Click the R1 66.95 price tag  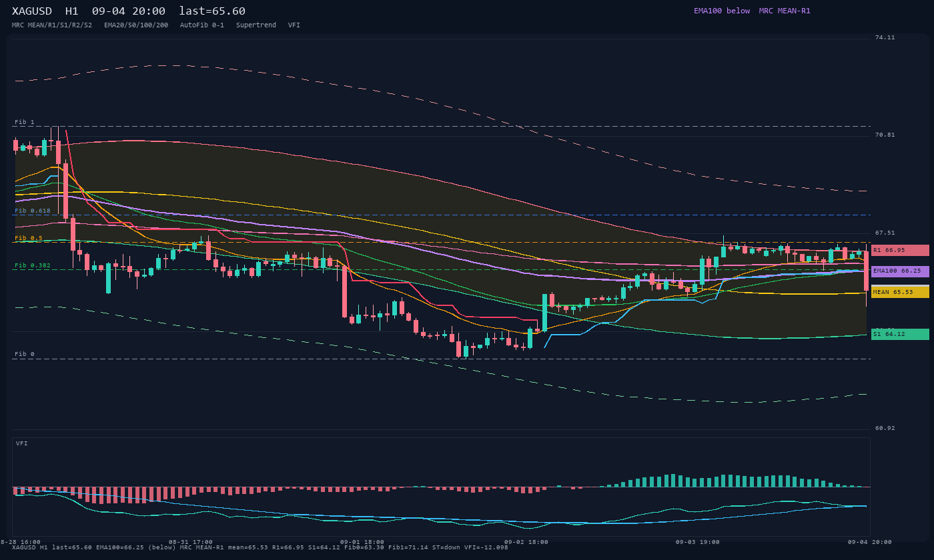pos(900,250)
